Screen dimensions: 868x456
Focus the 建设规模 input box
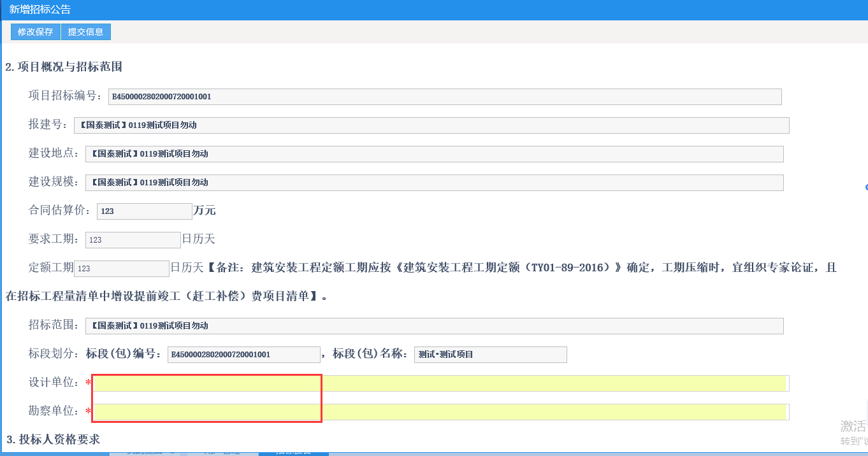pos(434,183)
